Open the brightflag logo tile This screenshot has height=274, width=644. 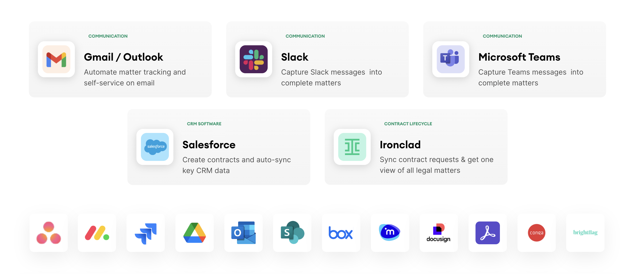(x=585, y=233)
